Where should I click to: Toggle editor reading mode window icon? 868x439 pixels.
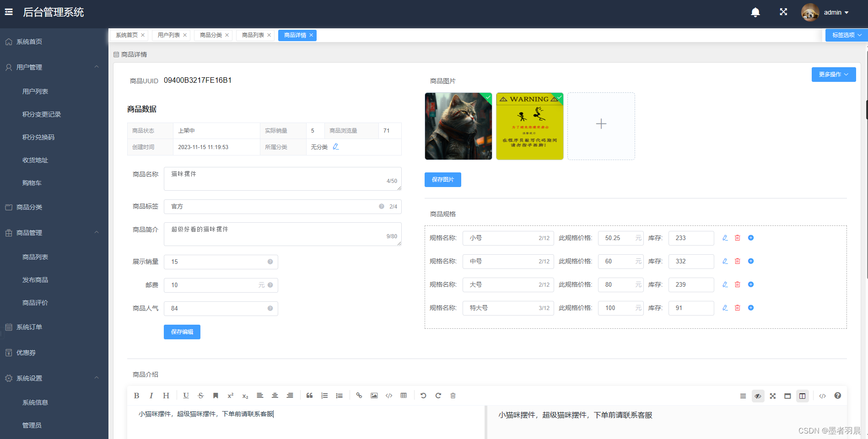tap(787, 396)
